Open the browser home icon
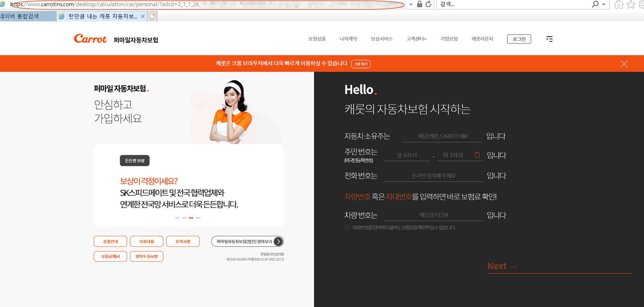Screen dimensions: 644x307 point(619,4)
